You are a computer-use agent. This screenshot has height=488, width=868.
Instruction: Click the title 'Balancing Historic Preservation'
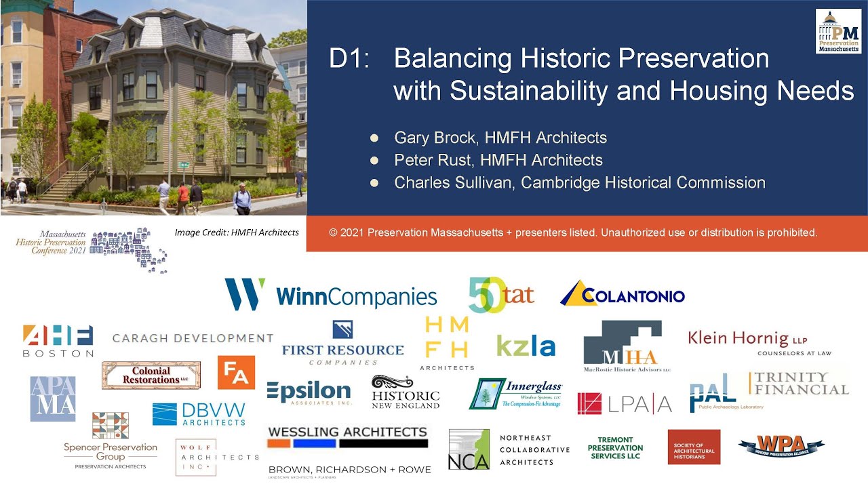[581, 59]
